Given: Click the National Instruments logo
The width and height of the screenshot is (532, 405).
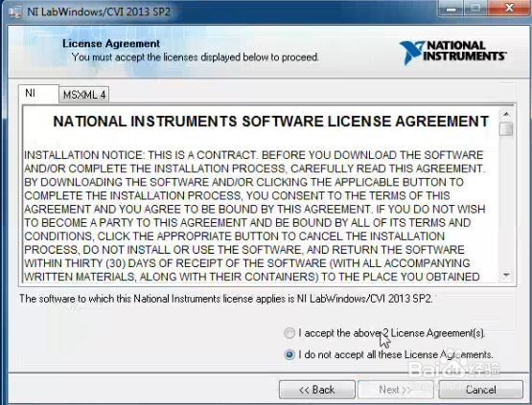Looking at the screenshot, I should coord(452,53).
